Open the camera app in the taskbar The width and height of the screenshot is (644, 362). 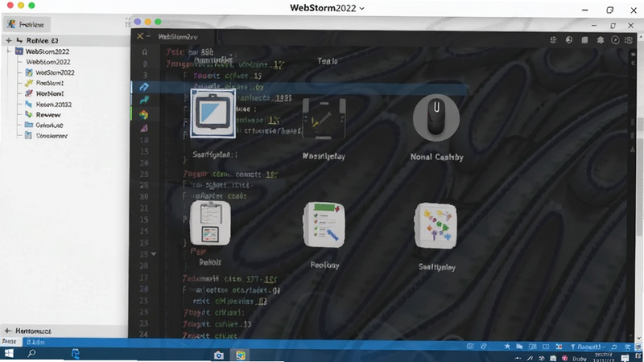218,355
